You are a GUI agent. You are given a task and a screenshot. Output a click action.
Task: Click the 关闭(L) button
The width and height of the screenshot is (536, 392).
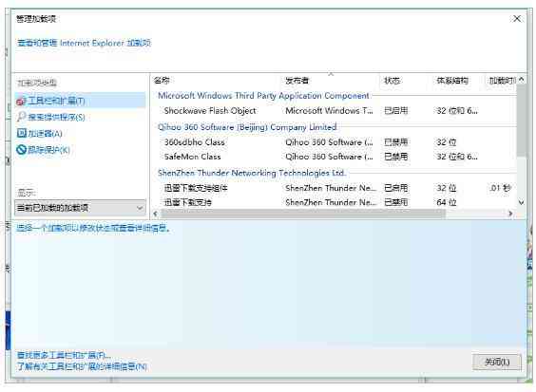click(497, 362)
